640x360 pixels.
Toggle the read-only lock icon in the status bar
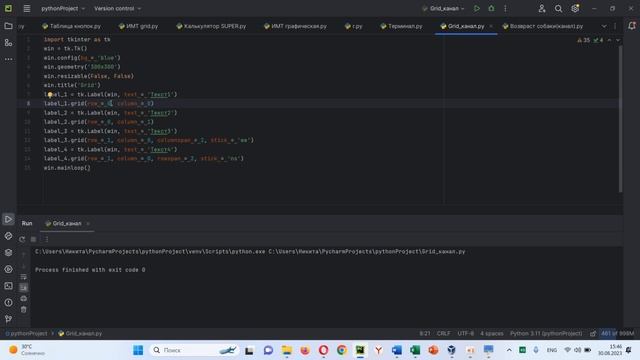pyautogui.click(x=593, y=333)
